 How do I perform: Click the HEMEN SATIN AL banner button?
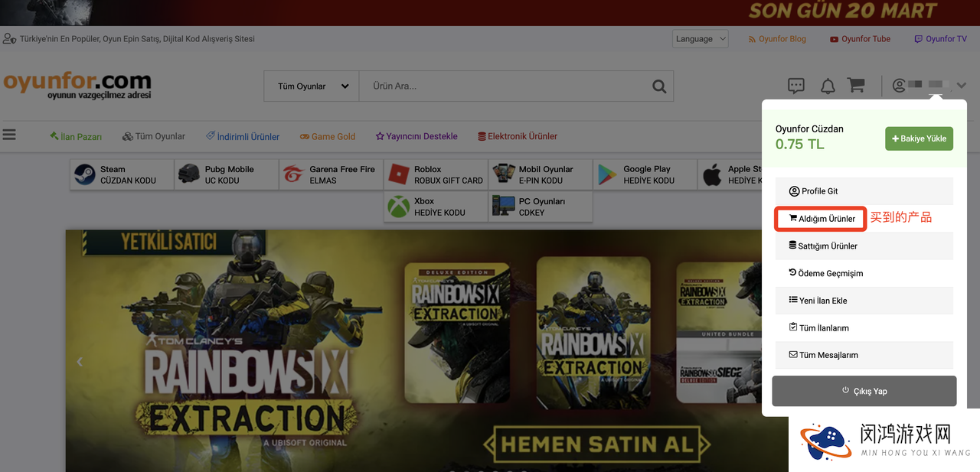pyautogui.click(x=597, y=444)
